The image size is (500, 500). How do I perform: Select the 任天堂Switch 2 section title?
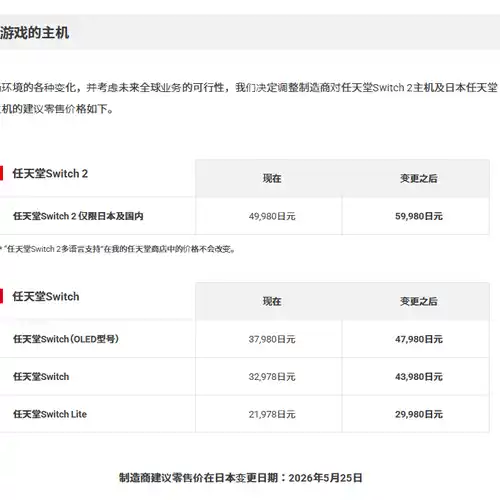[50, 173]
